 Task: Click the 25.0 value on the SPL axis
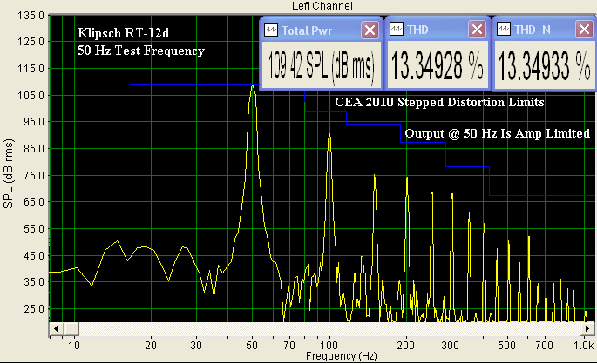click(34, 309)
